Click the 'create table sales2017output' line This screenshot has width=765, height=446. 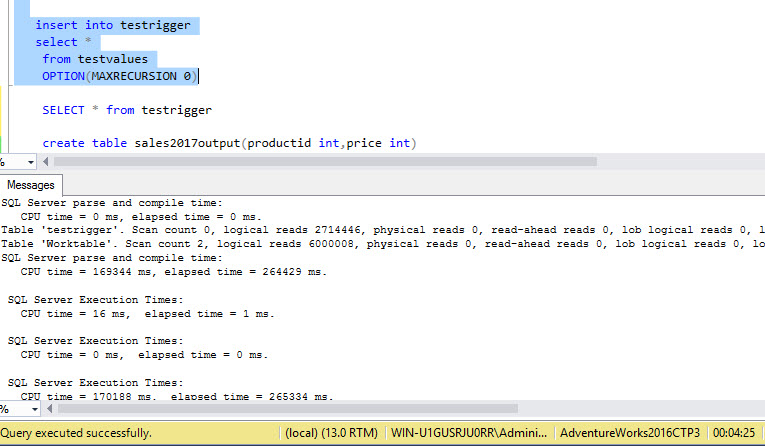[229, 143]
